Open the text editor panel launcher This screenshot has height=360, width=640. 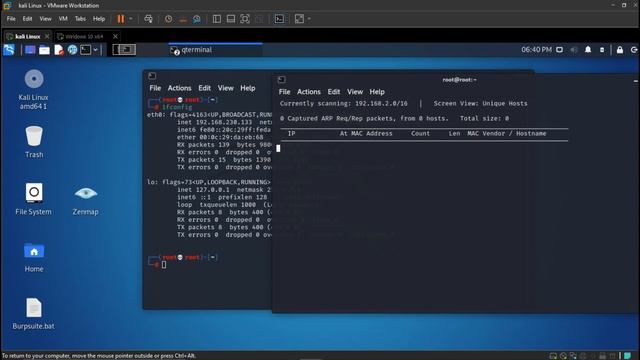coord(58,50)
